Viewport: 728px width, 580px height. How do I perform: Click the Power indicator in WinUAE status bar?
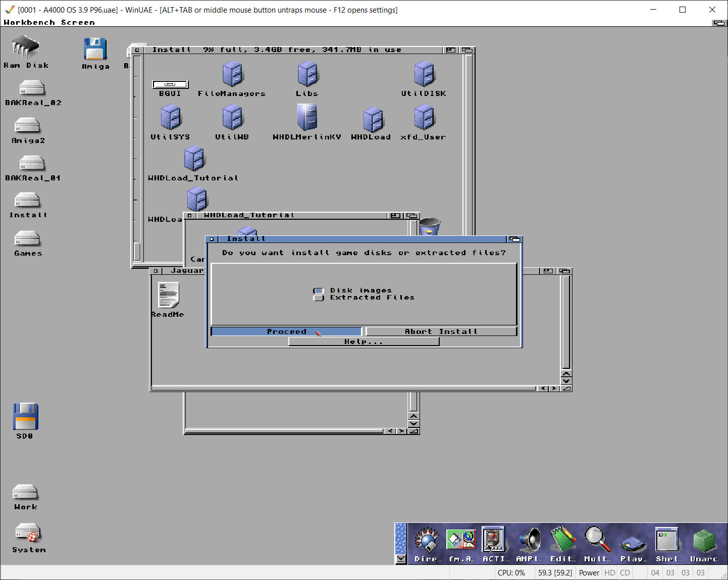point(589,572)
